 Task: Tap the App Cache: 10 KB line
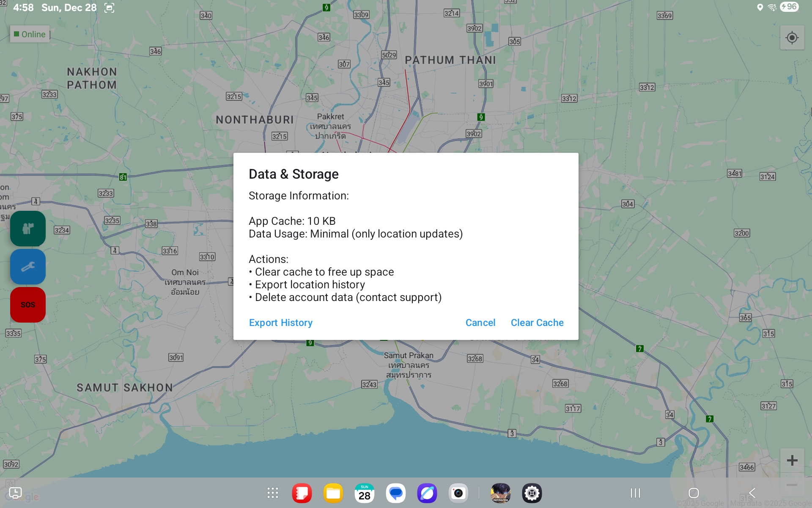coord(292,221)
